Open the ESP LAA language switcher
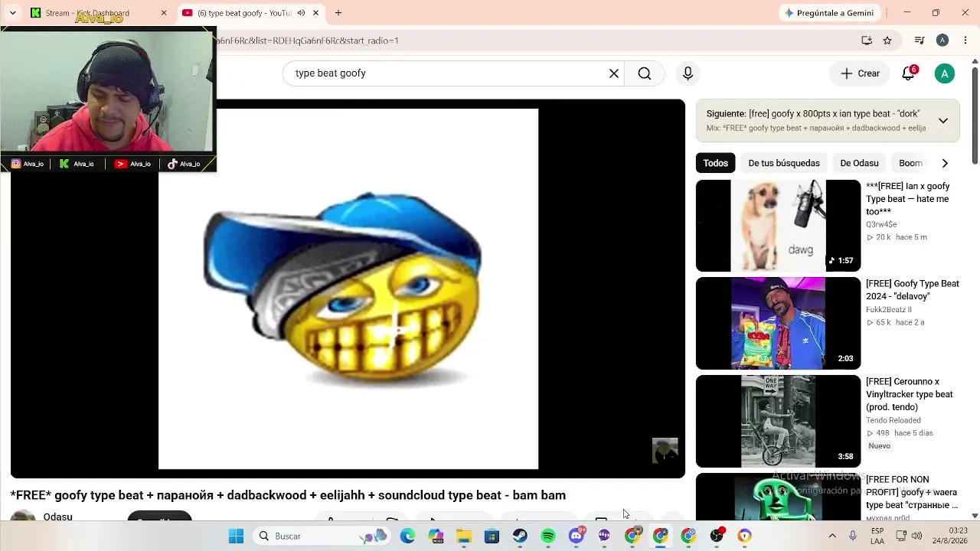Screen dimensions: 980x551 [877, 536]
